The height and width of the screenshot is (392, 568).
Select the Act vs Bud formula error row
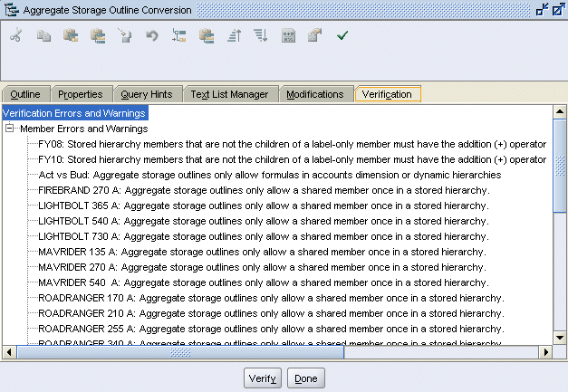[x=270, y=175]
